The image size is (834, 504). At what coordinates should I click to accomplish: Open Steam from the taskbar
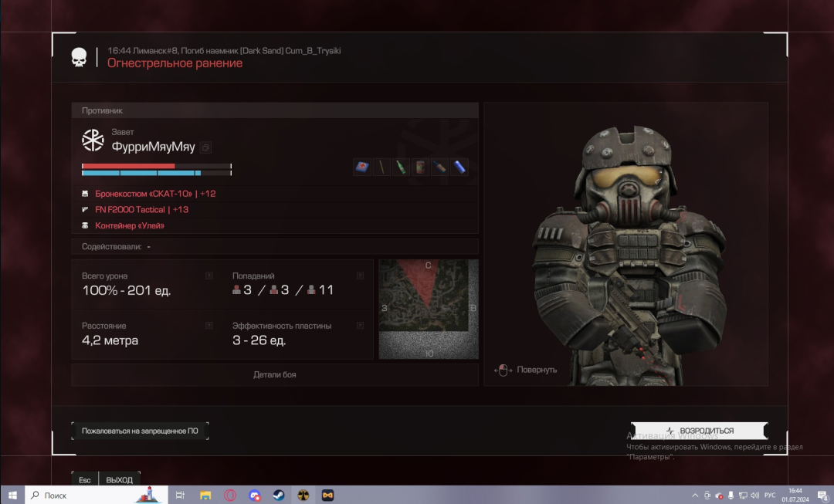[279, 495]
